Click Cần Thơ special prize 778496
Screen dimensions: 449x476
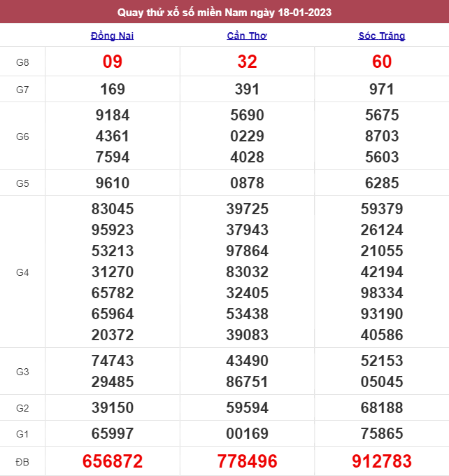(247, 461)
